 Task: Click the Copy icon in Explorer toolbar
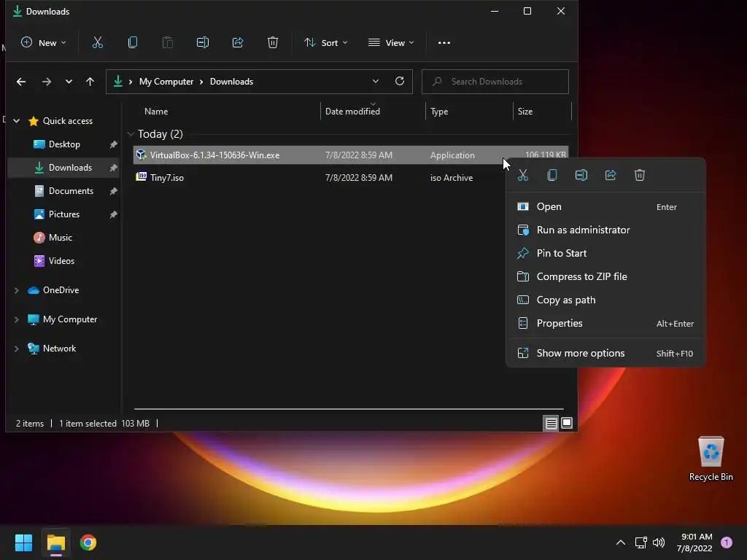(x=133, y=42)
